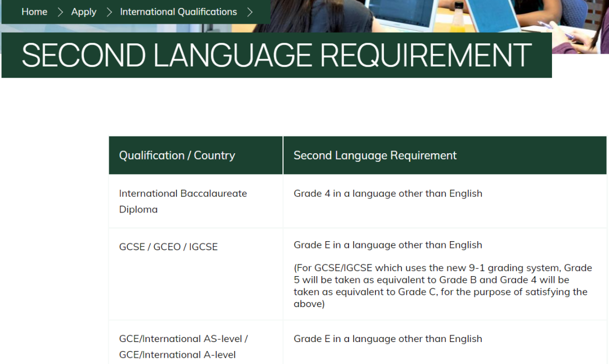This screenshot has width=609, height=364.
Task: Open the International Qualifications breadcrumb link
Action: [x=178, y=11]
